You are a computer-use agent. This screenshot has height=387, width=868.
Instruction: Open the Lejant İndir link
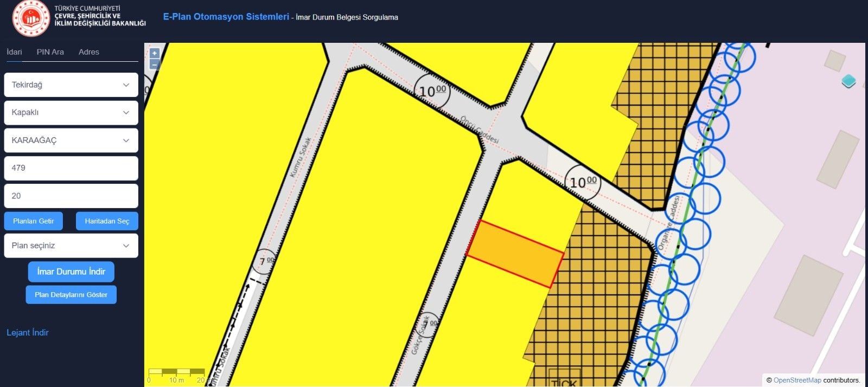point(28,333)
